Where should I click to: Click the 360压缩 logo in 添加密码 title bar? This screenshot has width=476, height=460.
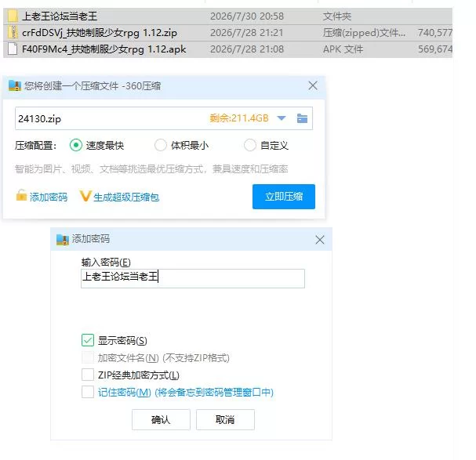(x=63, y=240)
